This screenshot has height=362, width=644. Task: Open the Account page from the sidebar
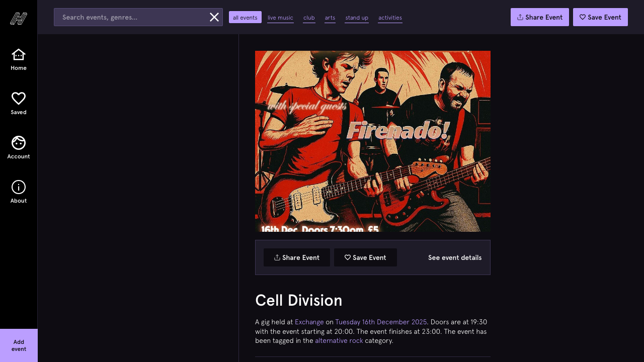coord(19,143)
